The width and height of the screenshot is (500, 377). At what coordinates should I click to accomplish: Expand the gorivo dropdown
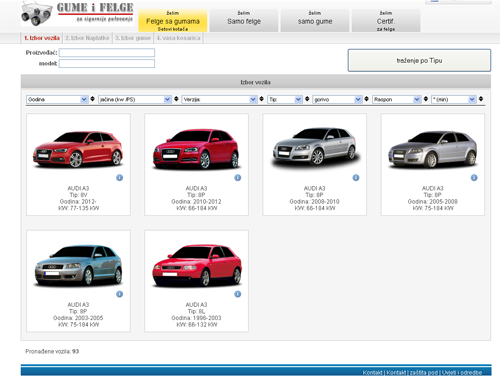pos(337,99)
